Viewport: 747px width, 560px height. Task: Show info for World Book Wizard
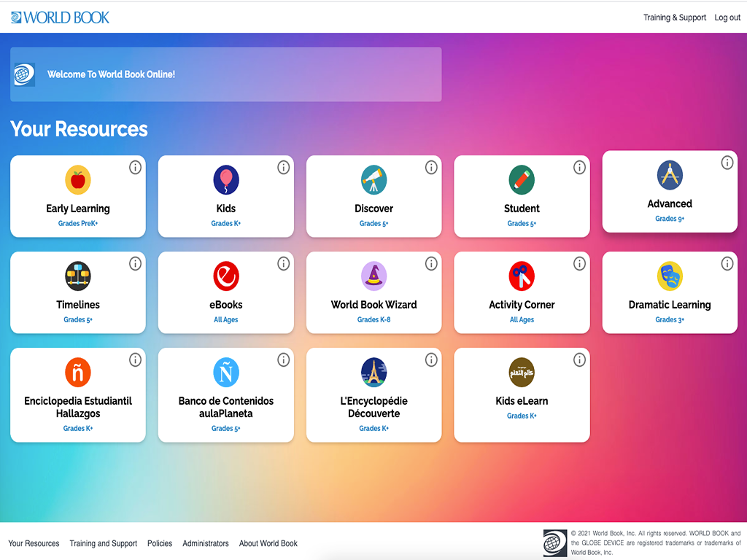click(x=431, y=264)
